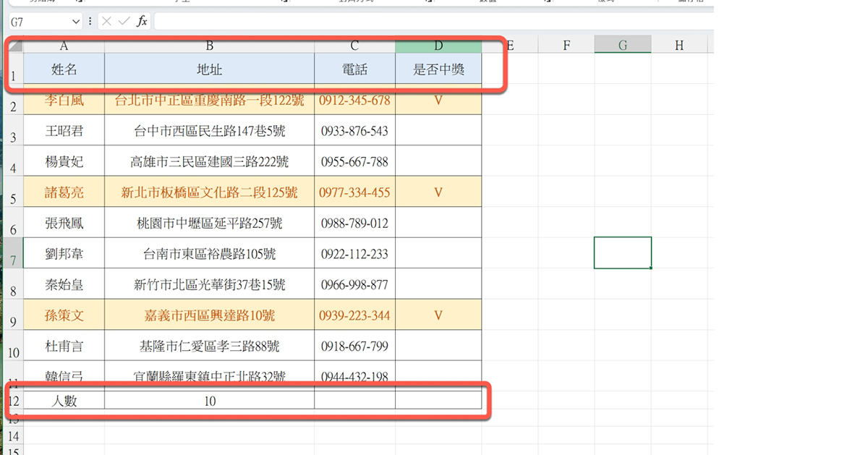The width and height of the screenshot is (868, 455).
Task: Click the vertical ellipsis next to Name Box
Action: 89,20
